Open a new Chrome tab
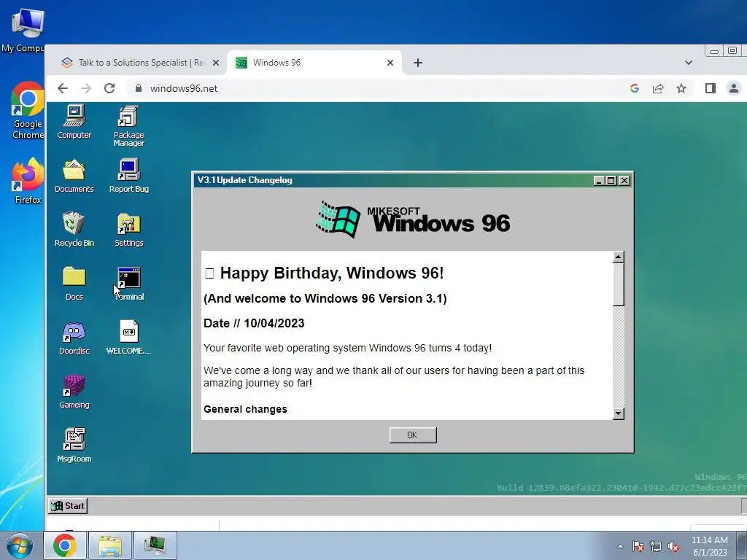This screenshot has height=560, width=747. [x=418, y=63]
